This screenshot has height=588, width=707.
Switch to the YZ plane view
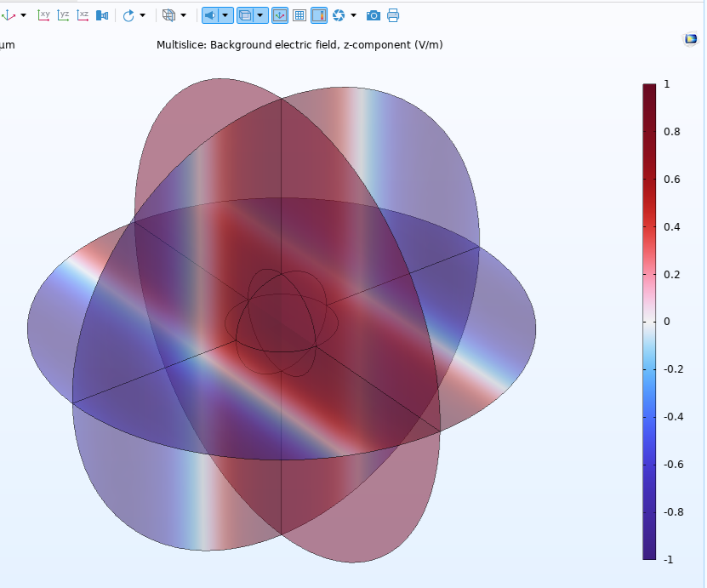click(63, 15)
